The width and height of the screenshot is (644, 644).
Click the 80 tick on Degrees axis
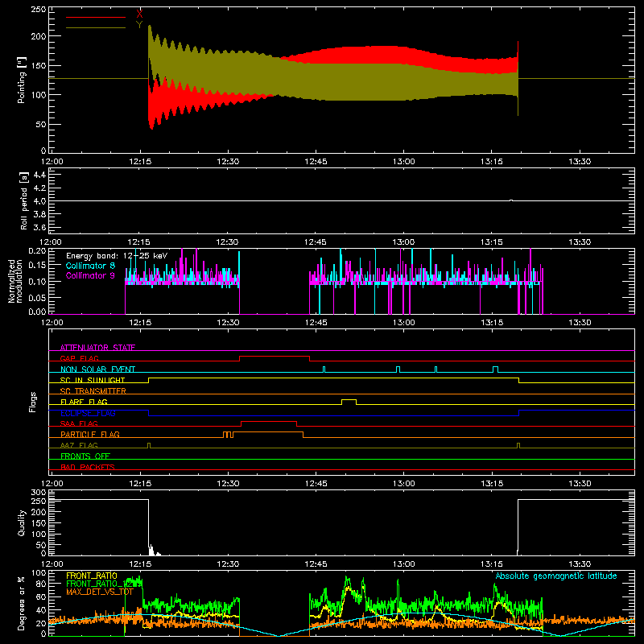[x=42, y=584]
